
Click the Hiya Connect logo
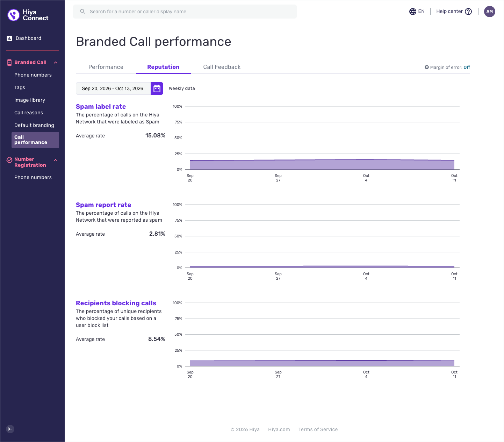tap(28, 15)
